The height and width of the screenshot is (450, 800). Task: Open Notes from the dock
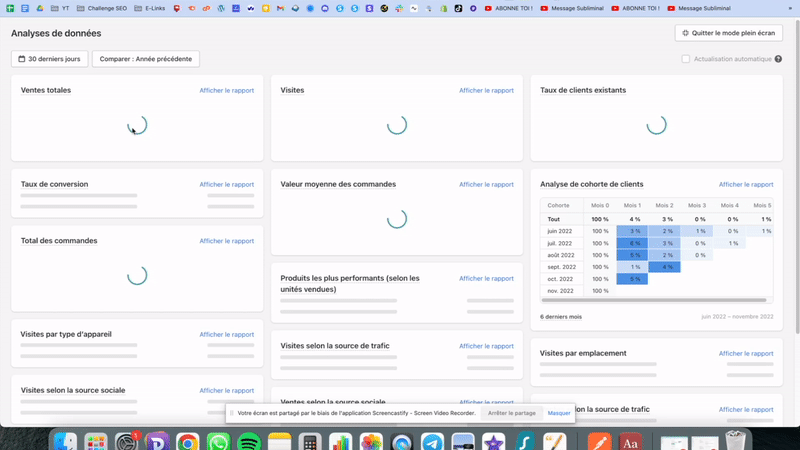click(280, 442)
